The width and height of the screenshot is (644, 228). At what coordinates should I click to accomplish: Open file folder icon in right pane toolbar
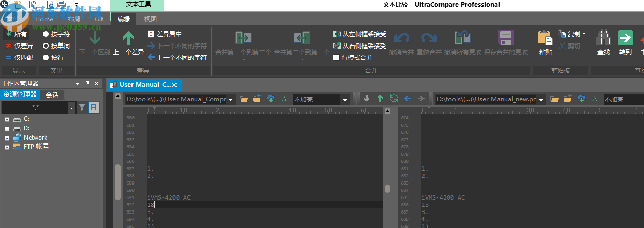point(554,99)
